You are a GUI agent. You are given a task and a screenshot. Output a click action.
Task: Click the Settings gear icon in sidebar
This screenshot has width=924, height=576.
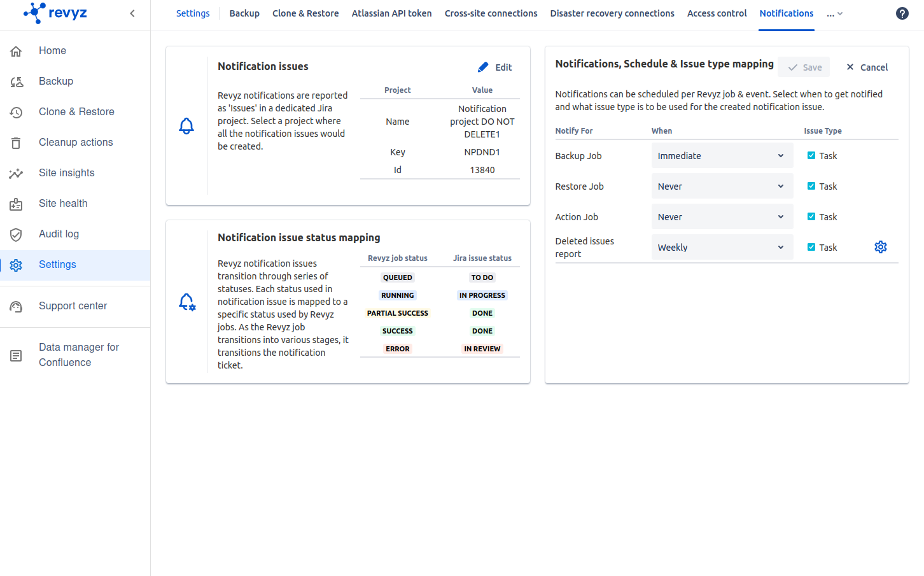[17, 265]
